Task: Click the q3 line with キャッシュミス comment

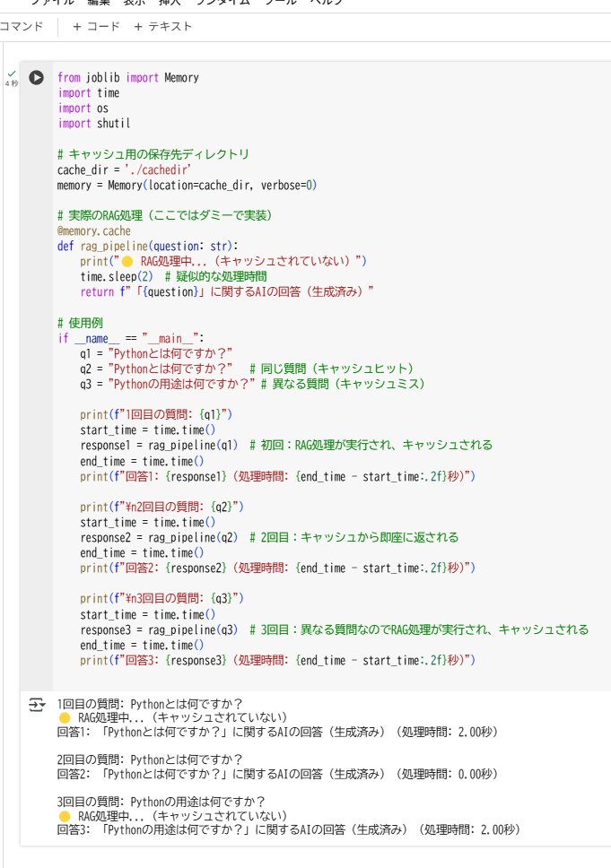Action: click(253, 384)
